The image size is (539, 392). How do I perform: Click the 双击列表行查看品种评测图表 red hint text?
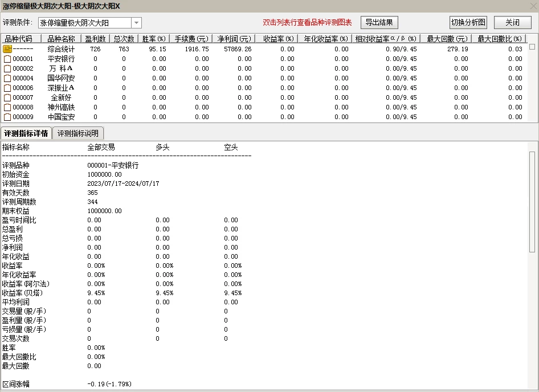coord(307,23)
